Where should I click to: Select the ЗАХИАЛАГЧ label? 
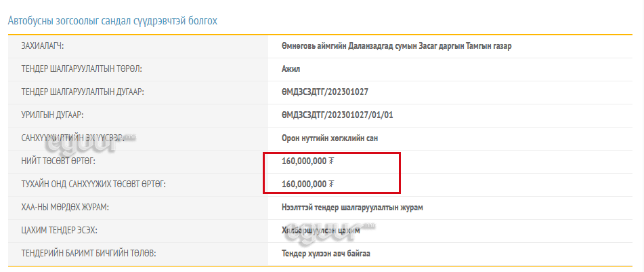pyautogui.click(x=43, y=46)
